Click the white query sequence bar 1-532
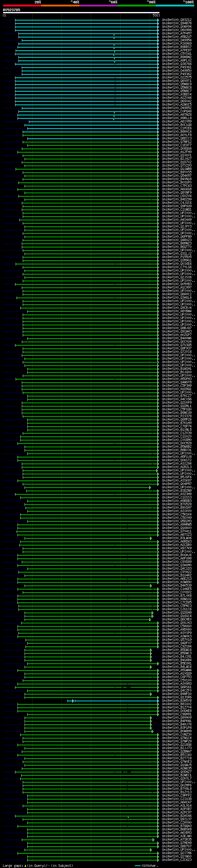The height and width of the screenshot is (868, 197). coord(81,12)
